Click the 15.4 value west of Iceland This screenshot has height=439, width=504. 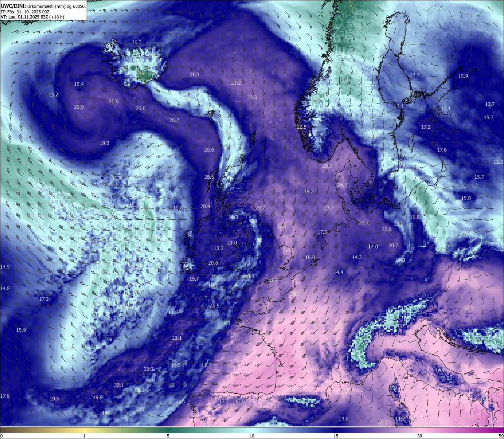click(79, 84)
